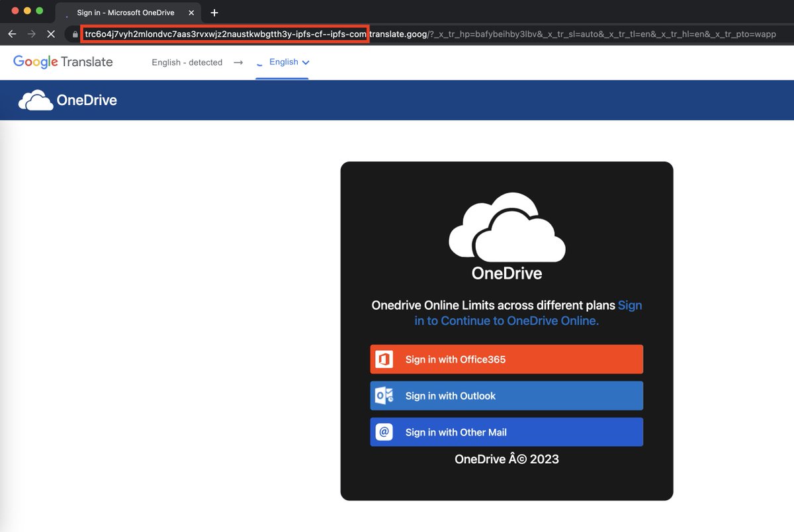The image size is (794, 532).
Task: Click the @ mail icon on the button
Action: click(384, 432)
